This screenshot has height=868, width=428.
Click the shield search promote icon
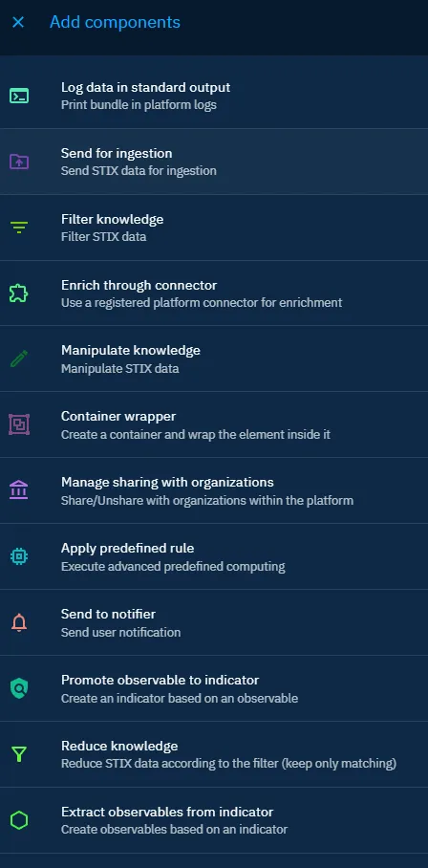(x=19, y=688)
